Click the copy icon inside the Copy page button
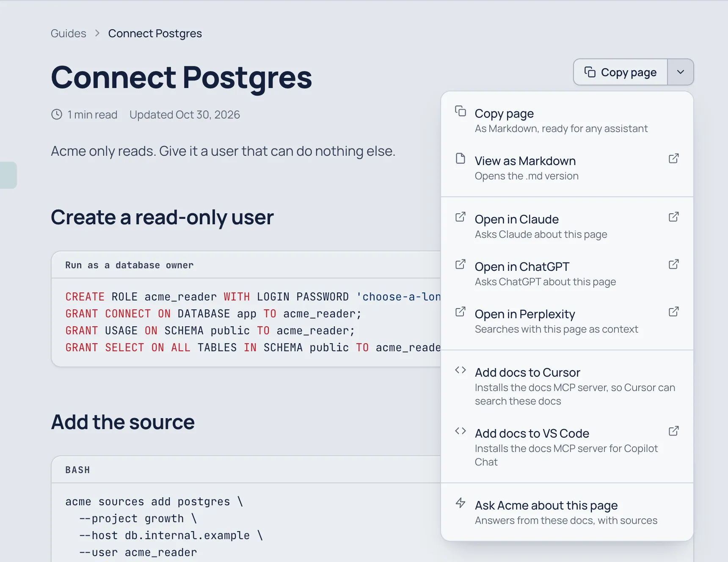728x562 pixels. click(590, 72)
